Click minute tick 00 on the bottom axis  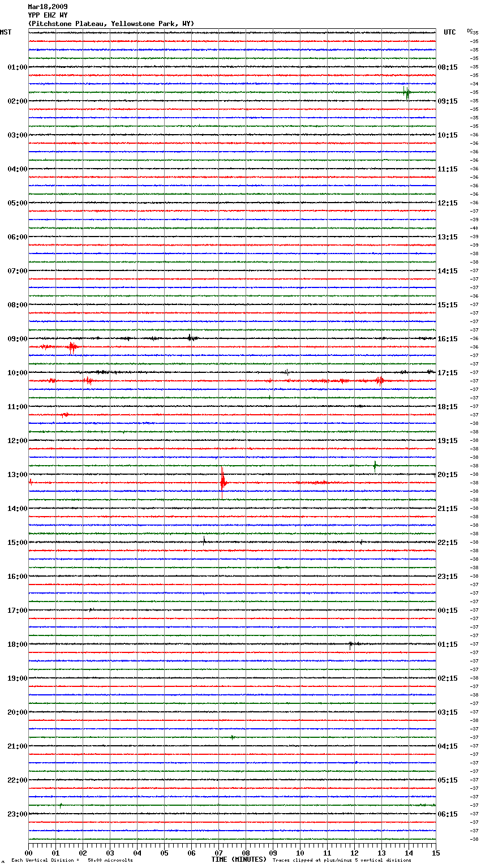28,853
